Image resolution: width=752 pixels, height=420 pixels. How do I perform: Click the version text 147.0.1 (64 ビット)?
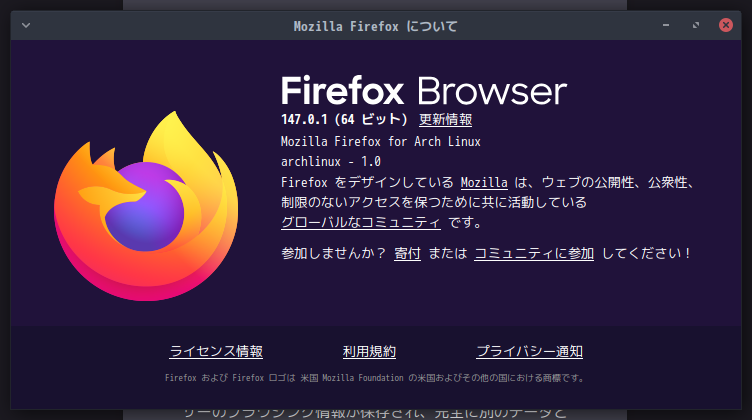coord(344,119)
